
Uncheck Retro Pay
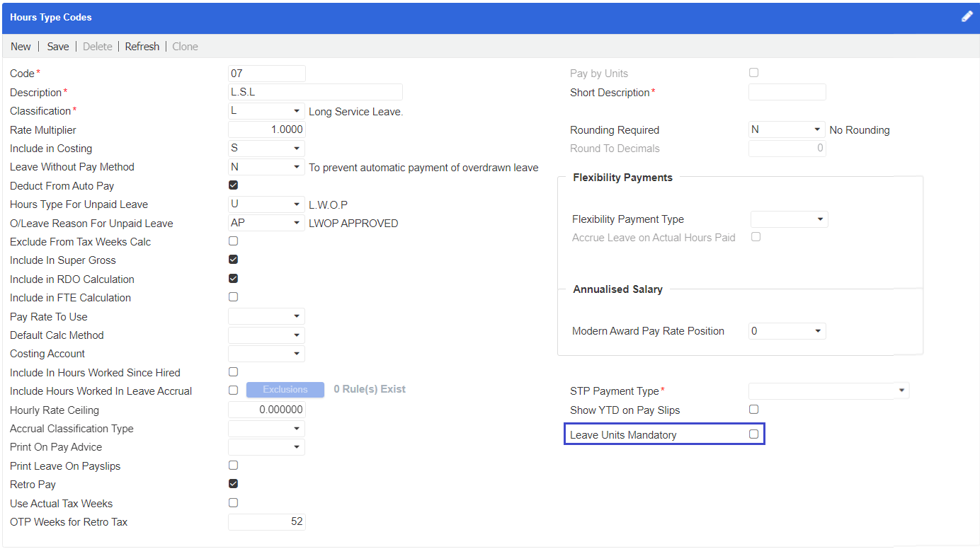tap(233, 483)
